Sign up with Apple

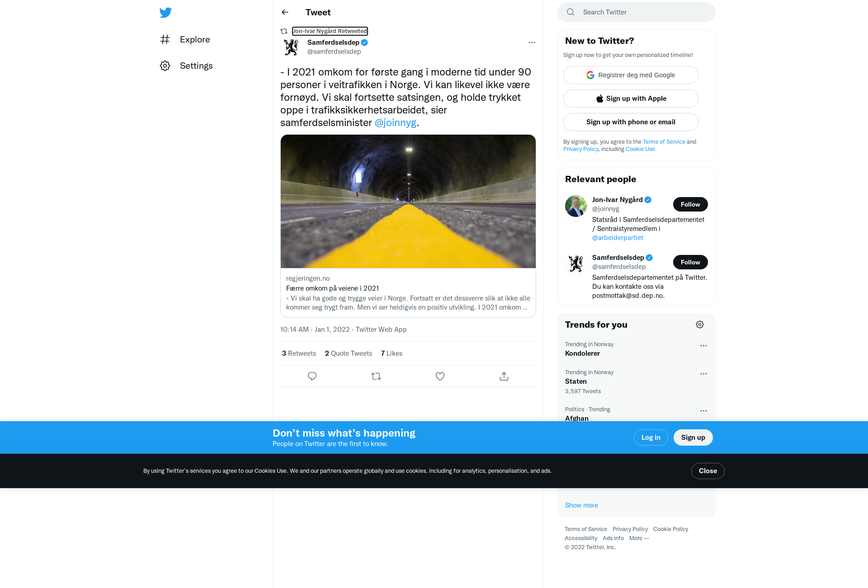(631, 99)
